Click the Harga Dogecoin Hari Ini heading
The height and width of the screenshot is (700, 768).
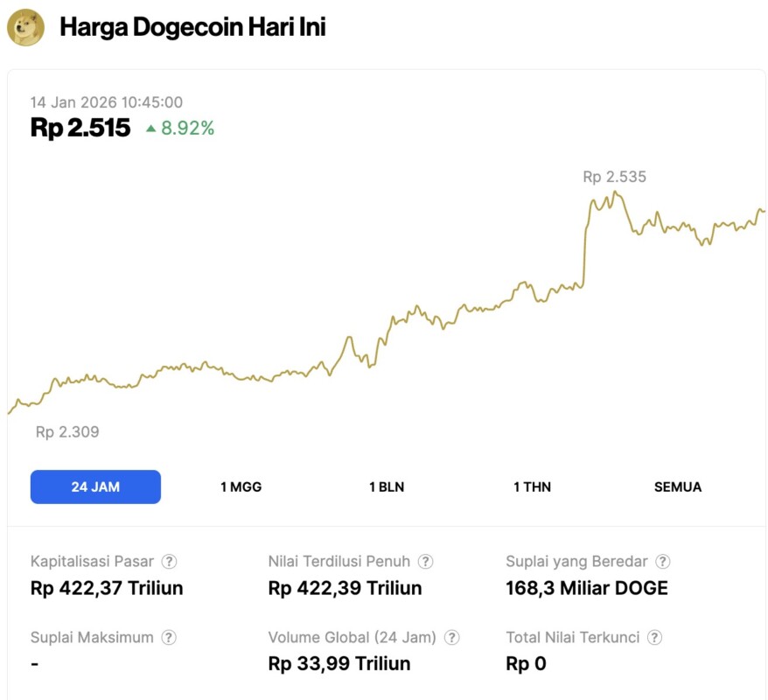click(x=192, y=27)
